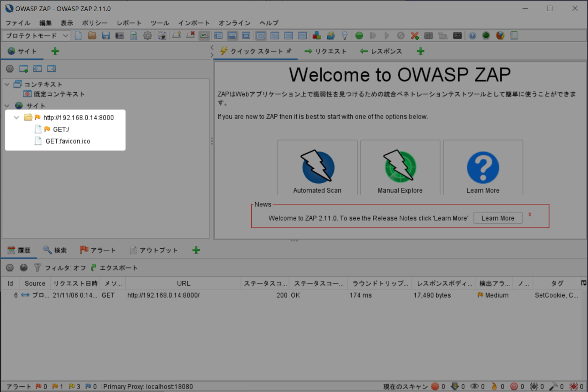Select the GET:favicon.ico tree item

tap(67, 141)
